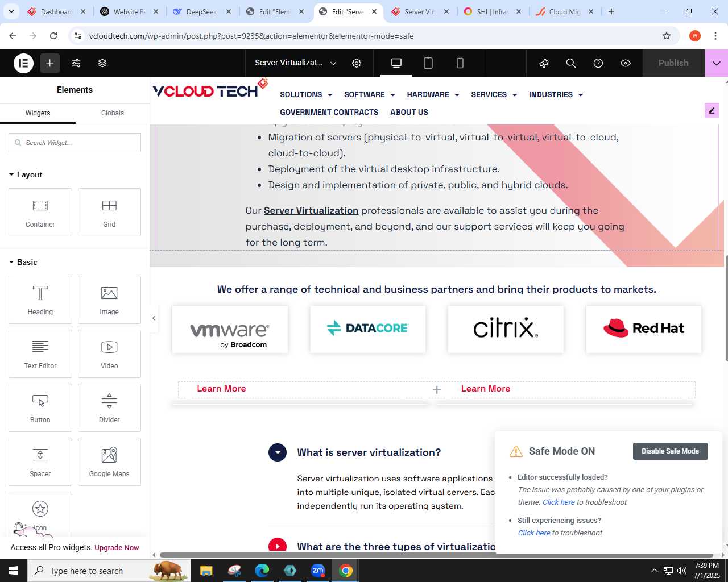The width and height of the screenshot is (728, 582).
Task: Open Site Settings sliders icon
Action: pos(76,63)
